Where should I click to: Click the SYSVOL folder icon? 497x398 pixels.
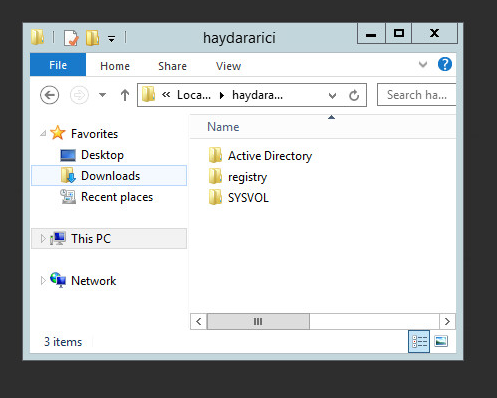coord(215,197)
